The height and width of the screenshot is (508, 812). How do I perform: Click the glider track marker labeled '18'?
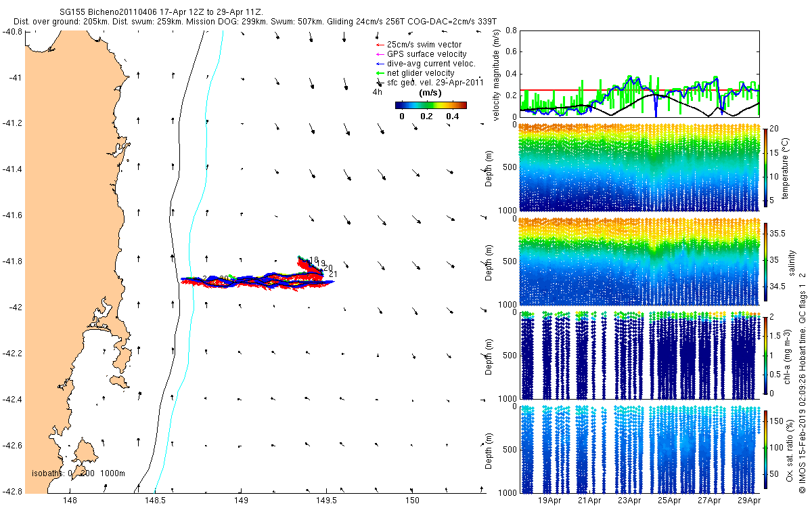coord(313,259)
